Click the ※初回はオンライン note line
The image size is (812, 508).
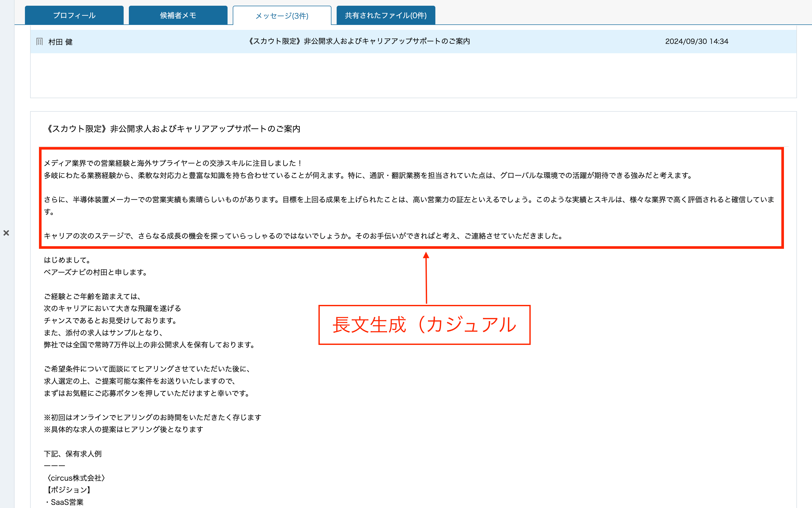152,417
